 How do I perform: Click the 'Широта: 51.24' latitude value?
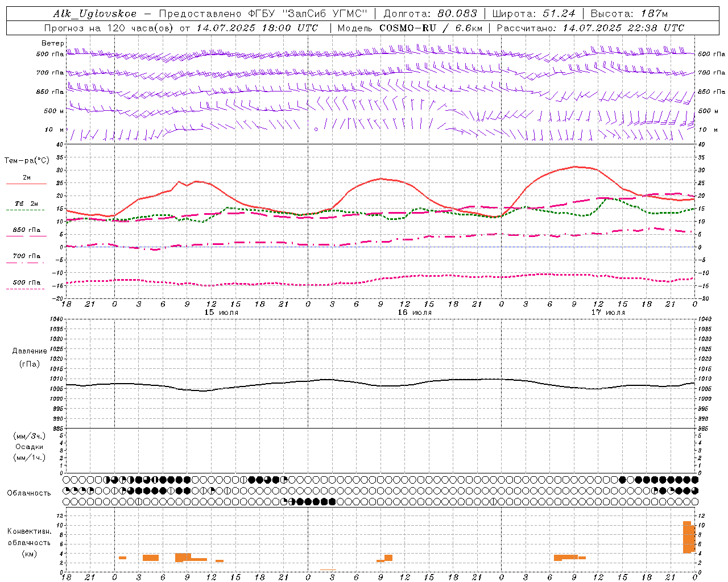tap(534, 14)
